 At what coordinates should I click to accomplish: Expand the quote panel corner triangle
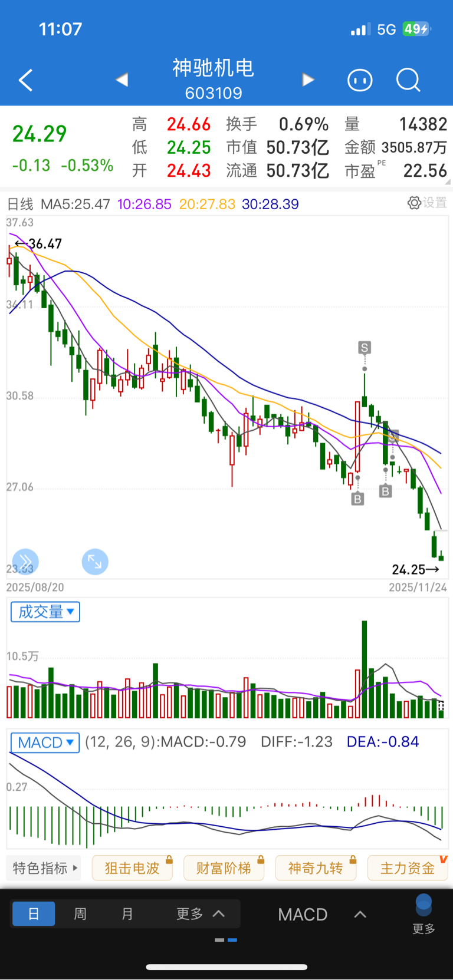click(x=448, y=182)
